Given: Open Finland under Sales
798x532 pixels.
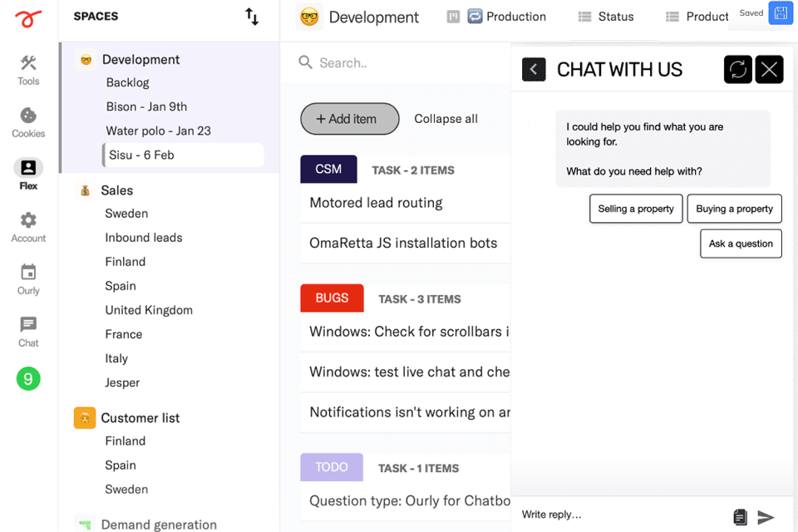Looking at the screenshot, I should [x=126, y=262].
